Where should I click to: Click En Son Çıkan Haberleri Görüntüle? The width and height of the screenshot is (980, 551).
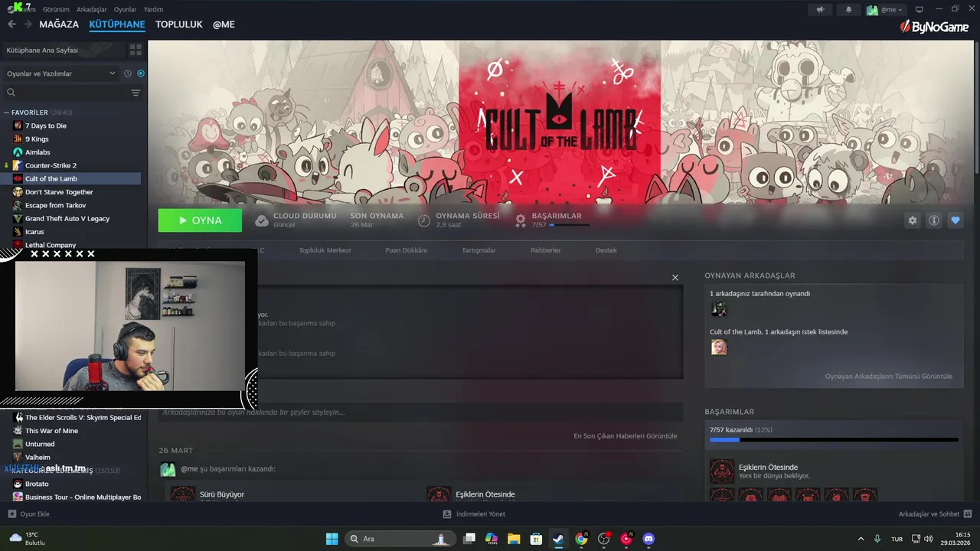[x=625, y=436]
